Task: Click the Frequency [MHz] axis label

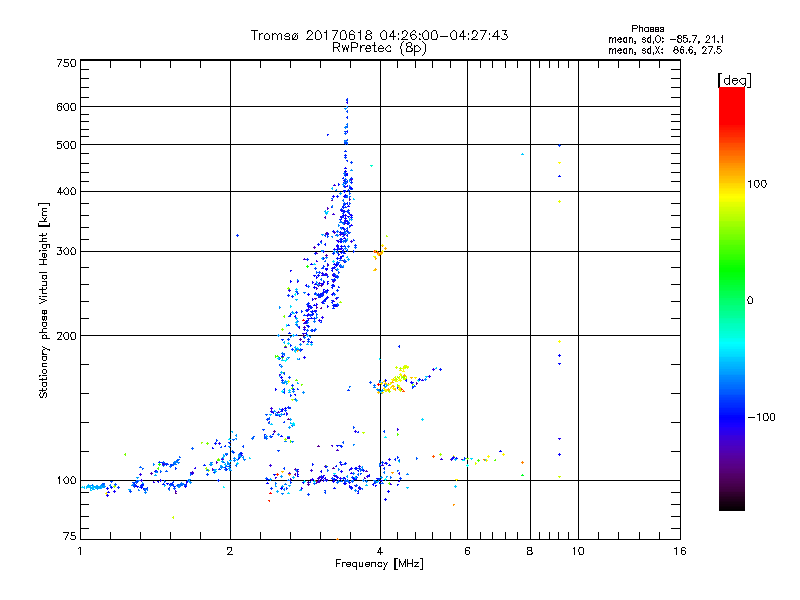Action: pos(380,565)
